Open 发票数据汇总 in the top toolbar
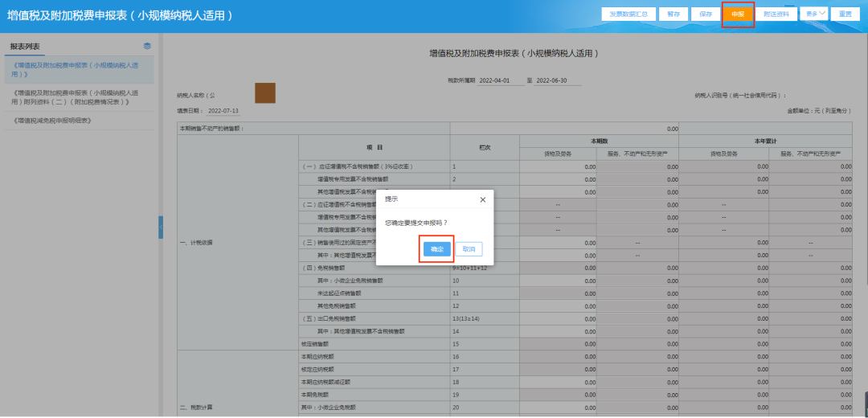 click(x=628, y=14)
